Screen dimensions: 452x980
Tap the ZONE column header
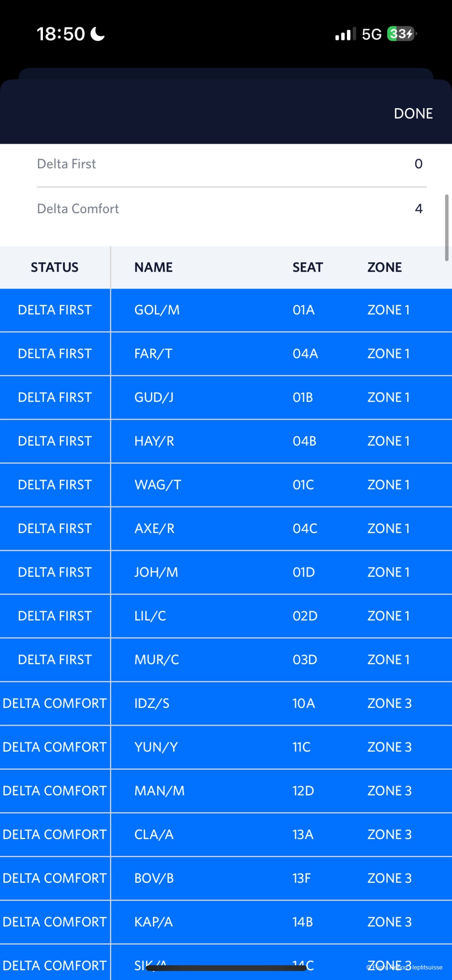click(x=384, y=268)
